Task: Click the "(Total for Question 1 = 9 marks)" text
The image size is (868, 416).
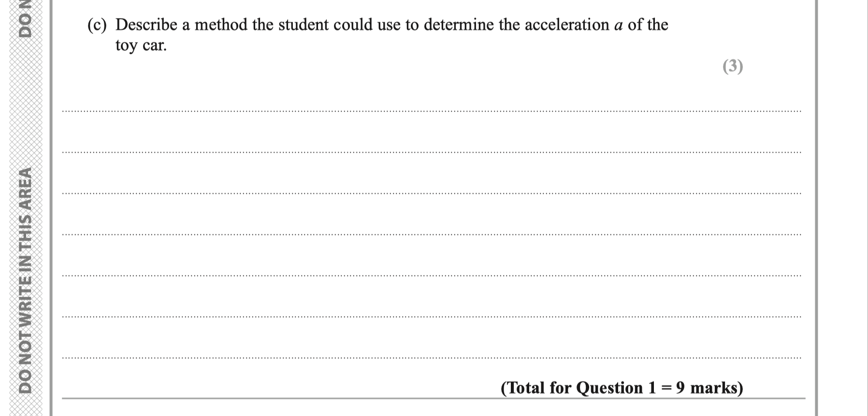Action: click(x=622, y=388)
